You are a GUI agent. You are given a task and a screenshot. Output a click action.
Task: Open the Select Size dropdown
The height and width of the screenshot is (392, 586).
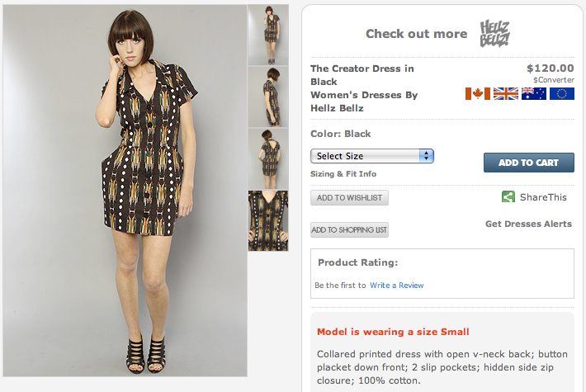click(x=372, y=156)
